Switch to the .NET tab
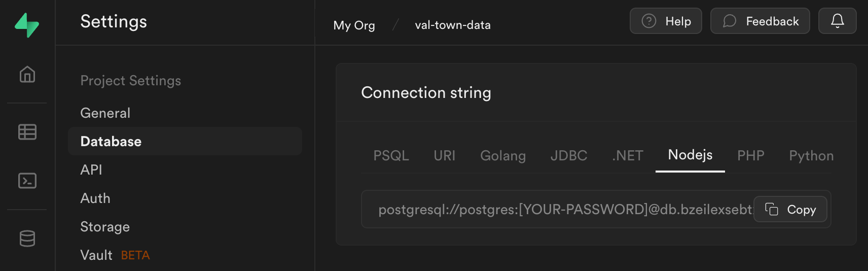The image size is (868, 271). 628,155
